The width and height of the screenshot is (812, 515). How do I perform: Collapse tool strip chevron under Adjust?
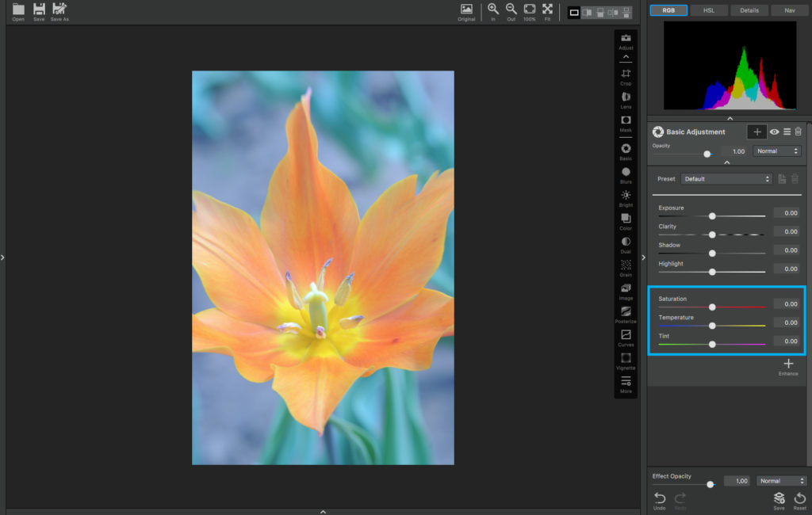[626, 57]
